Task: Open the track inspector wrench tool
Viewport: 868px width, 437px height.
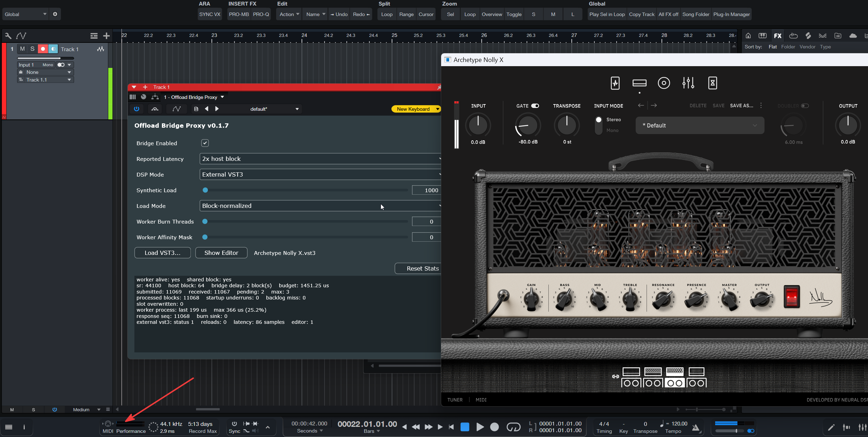Action: (x=8, y=36)
